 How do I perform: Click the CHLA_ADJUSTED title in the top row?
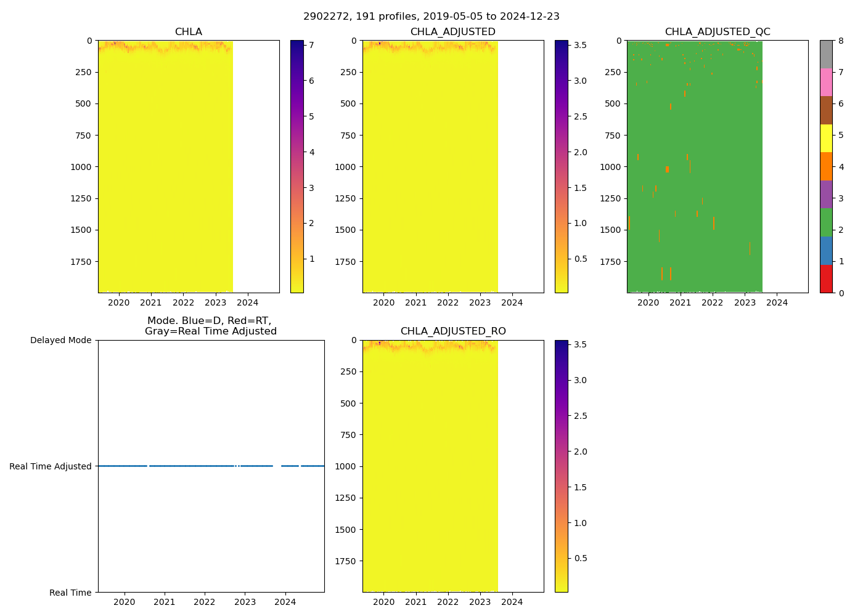click(452, 32)
